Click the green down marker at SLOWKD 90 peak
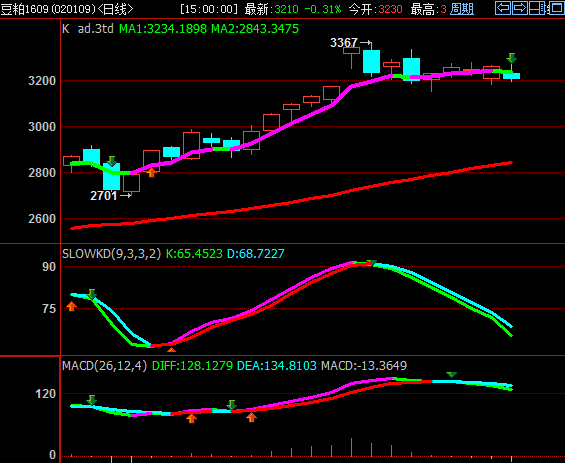This screenshot has width=565, height=463. 371,262
